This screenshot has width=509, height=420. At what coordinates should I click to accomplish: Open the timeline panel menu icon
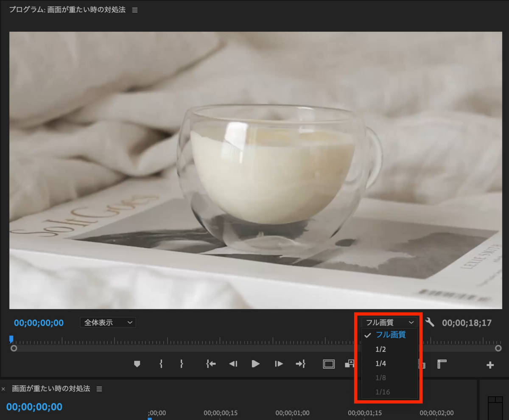pos(99,389)
